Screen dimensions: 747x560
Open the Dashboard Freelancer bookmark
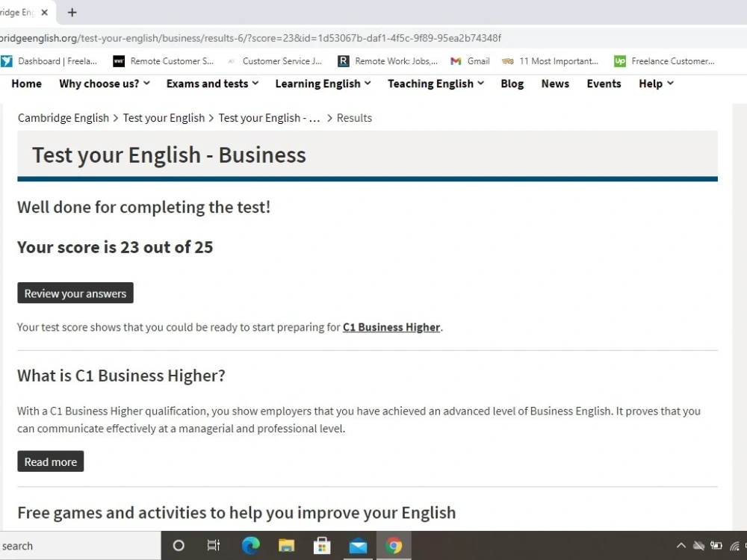pos(49,61)
